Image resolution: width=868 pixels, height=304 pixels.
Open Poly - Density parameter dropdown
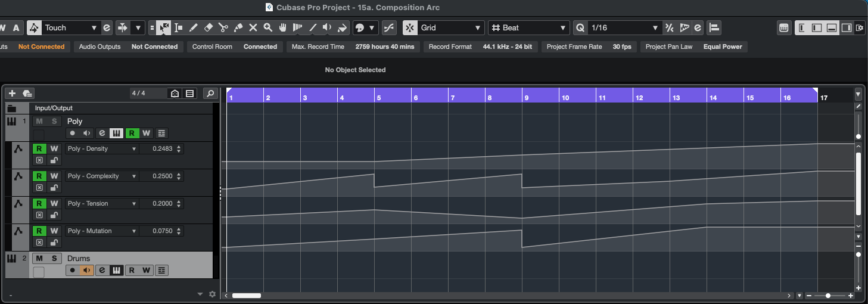[102, 148]
